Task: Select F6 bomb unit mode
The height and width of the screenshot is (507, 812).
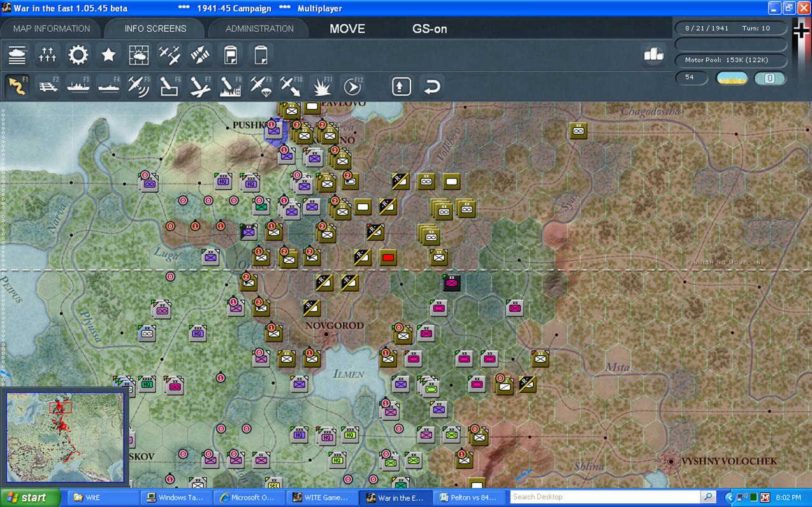Action: tap(170, 86)
